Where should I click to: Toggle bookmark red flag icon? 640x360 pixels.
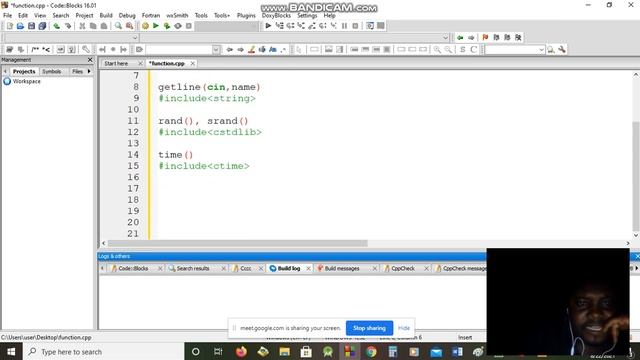(485, 37)
